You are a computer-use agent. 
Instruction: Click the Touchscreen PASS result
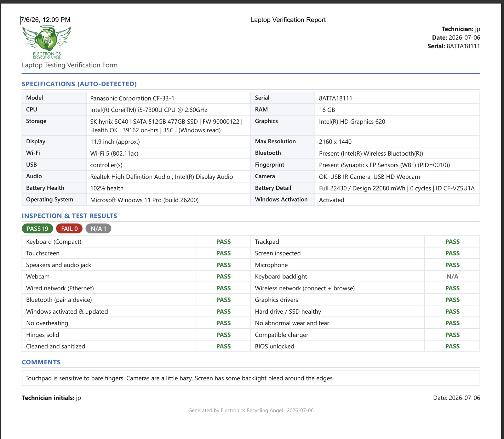(x=223, y=253)
